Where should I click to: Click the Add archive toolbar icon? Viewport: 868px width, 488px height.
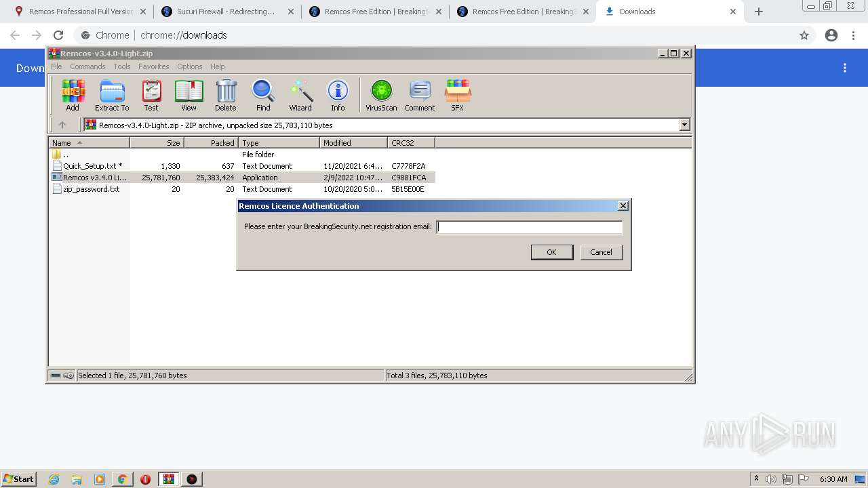pos(73,95)
